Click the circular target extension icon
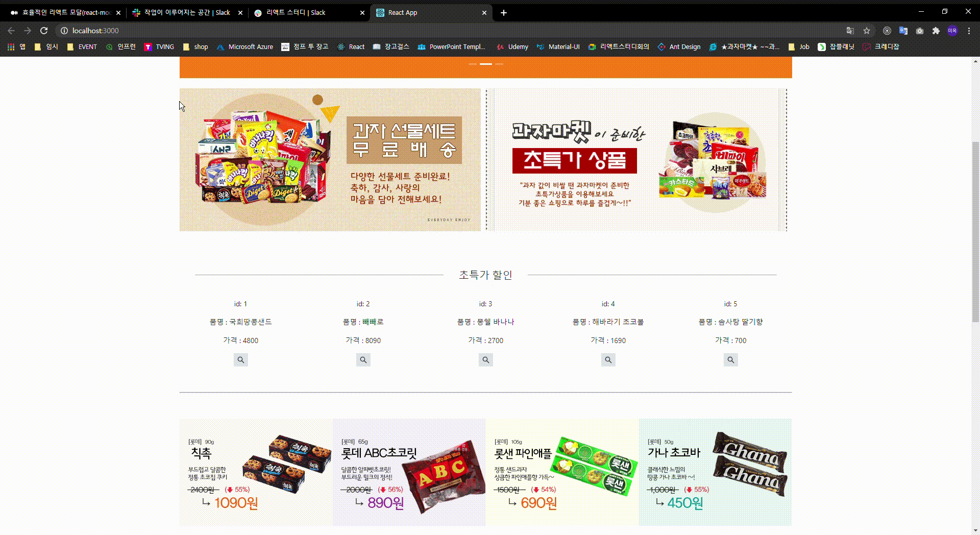The image size is (980, 535). point(887,31)
